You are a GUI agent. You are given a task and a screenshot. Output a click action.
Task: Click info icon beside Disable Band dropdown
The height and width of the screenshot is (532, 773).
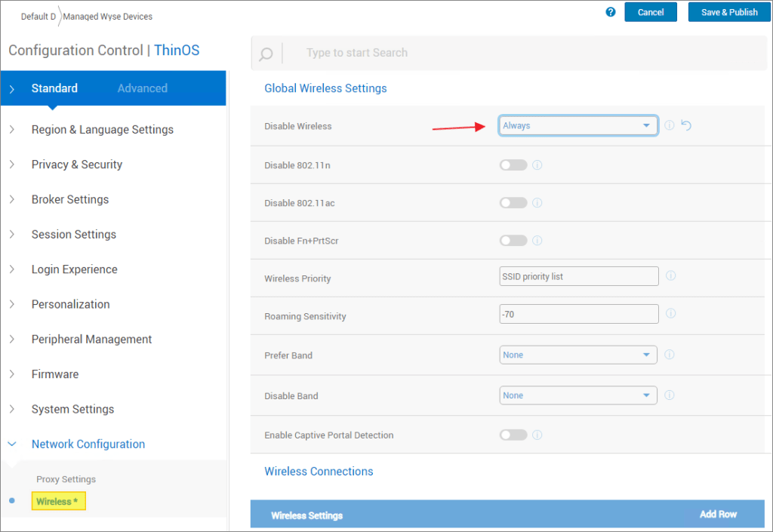point(669,395)
